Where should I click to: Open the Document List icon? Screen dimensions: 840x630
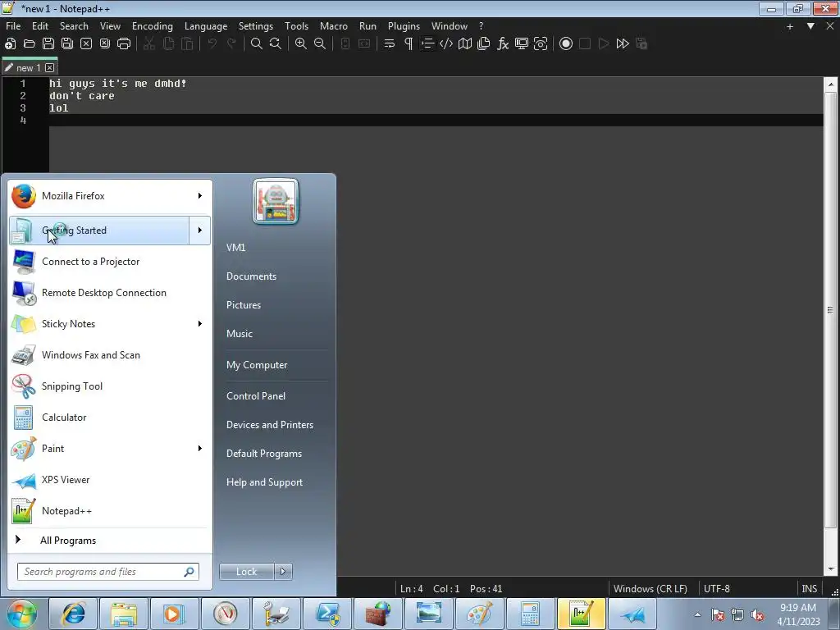click(x=484, y=44)
